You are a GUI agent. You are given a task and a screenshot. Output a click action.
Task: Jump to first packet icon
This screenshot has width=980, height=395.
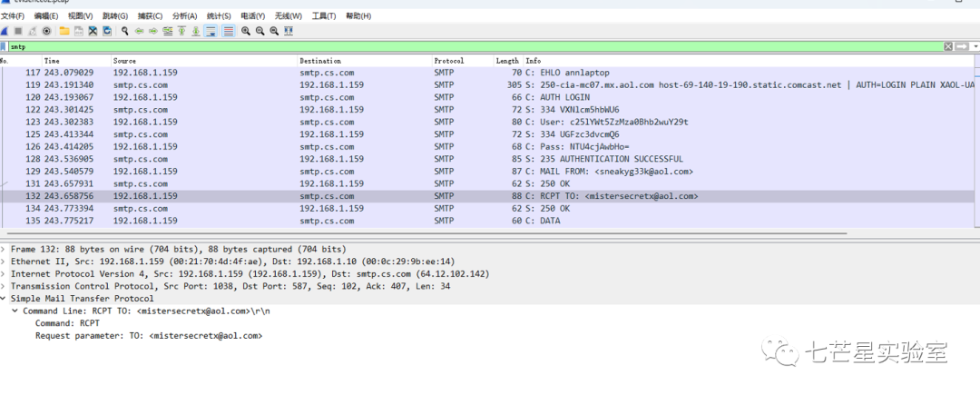(x=181, y=31)
